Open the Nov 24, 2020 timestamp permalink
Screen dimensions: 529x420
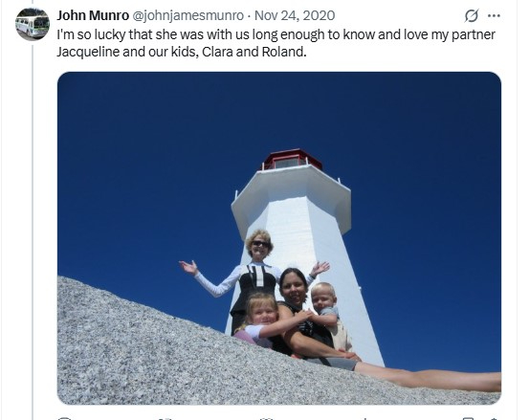(x=295, y=15)
